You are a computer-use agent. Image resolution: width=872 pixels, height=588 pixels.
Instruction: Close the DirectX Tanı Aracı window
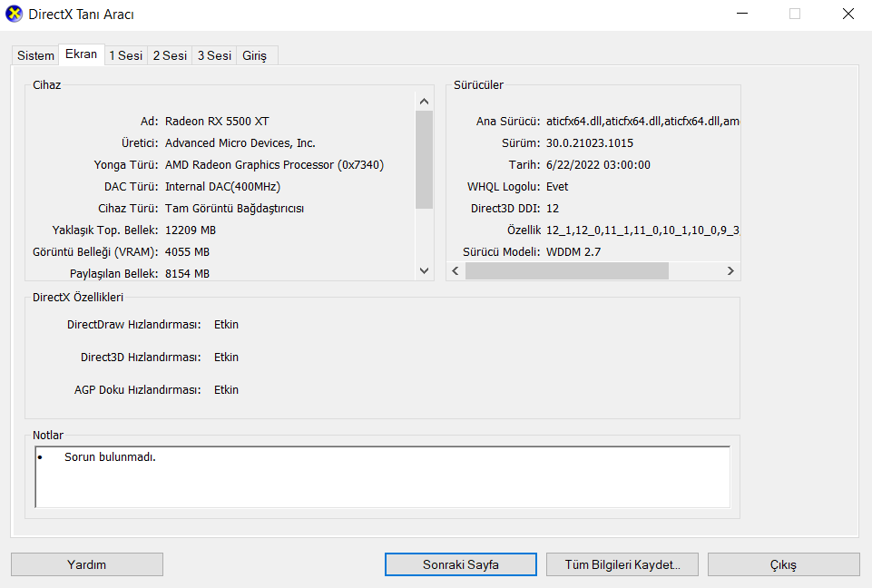click(x=848, y=14)
